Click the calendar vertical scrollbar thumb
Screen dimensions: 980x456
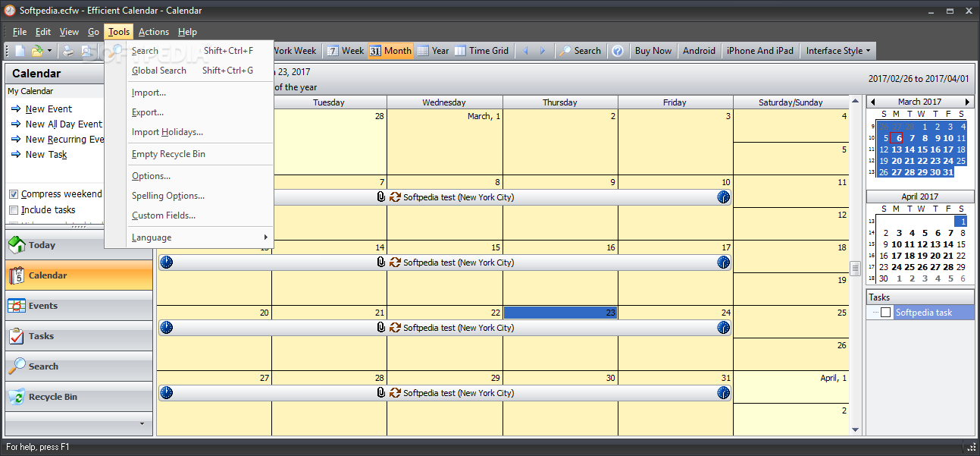[x=855, y=269]
